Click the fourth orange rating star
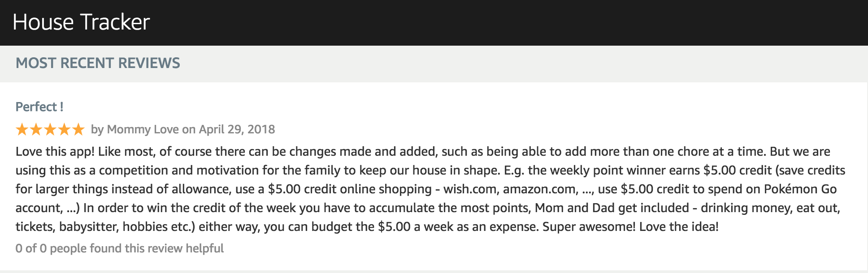The image size is (868, 273). [65, 130]
